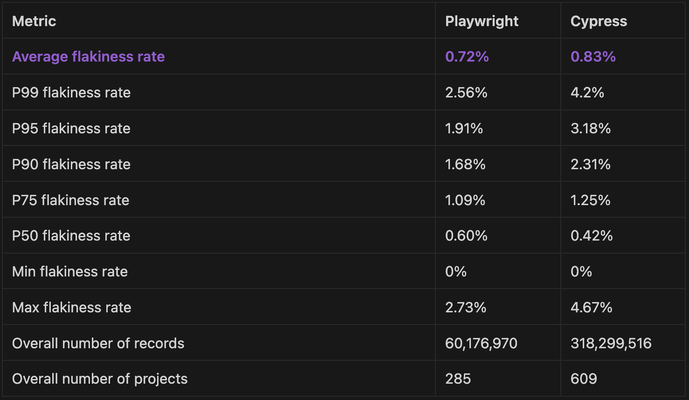The height and width of the screenshot is (400, 689).
Task: Click the Playwright column header
Action: [484, 21]
